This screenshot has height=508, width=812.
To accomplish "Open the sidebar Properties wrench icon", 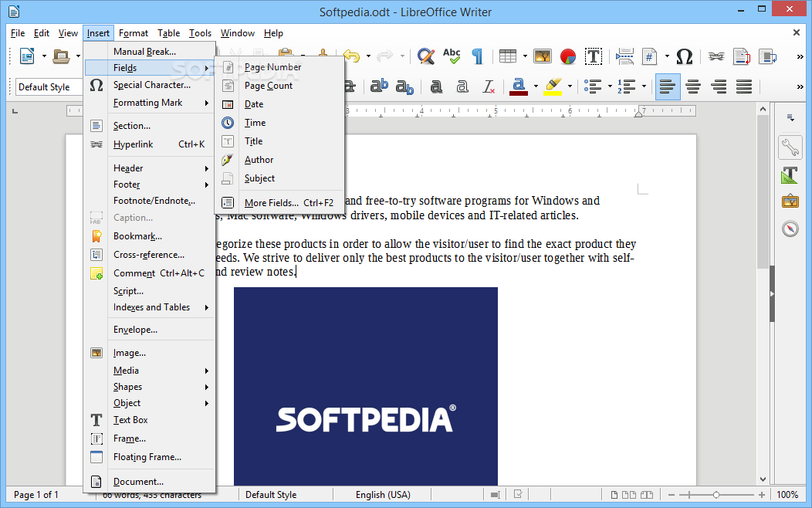I will point(790,147).
